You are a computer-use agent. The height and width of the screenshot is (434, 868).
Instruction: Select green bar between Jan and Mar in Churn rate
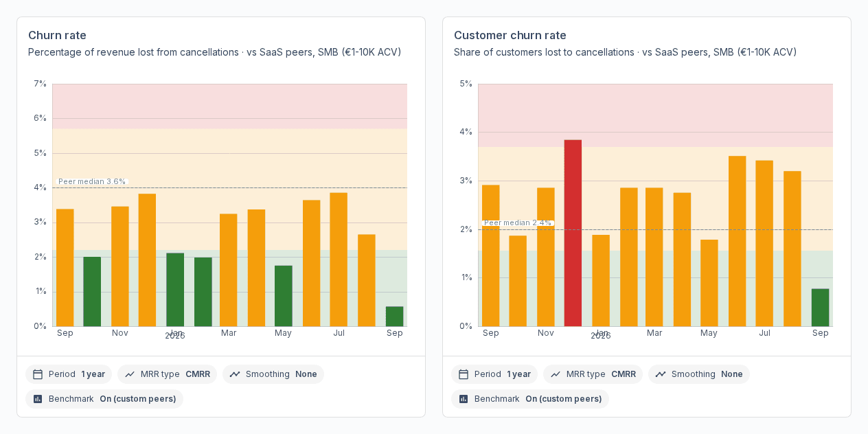(203, 292)
